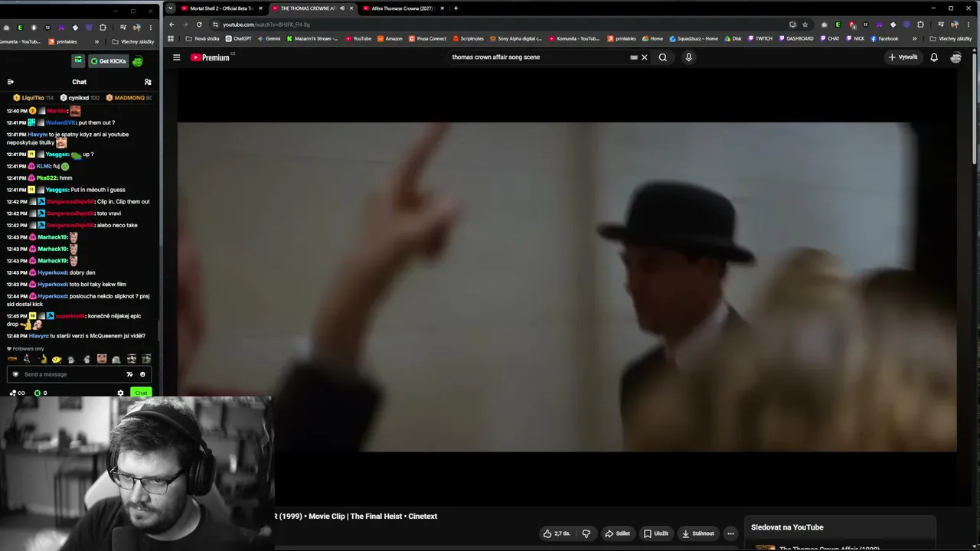Switch to Mortal Shell 2 tab

click(223, 8)
